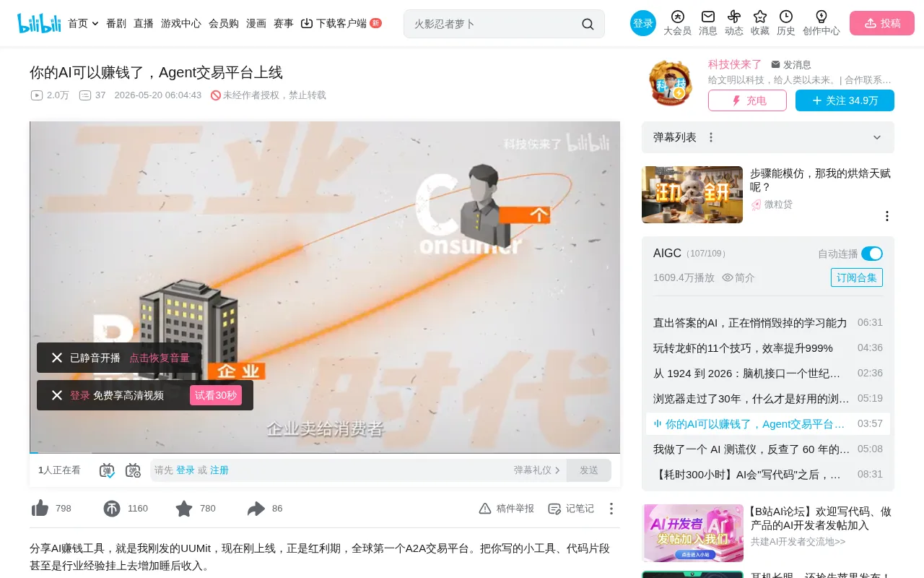Click the 充电 charge button
The height and width of the screenshot is (578, 924).
[x=747, y=100]
